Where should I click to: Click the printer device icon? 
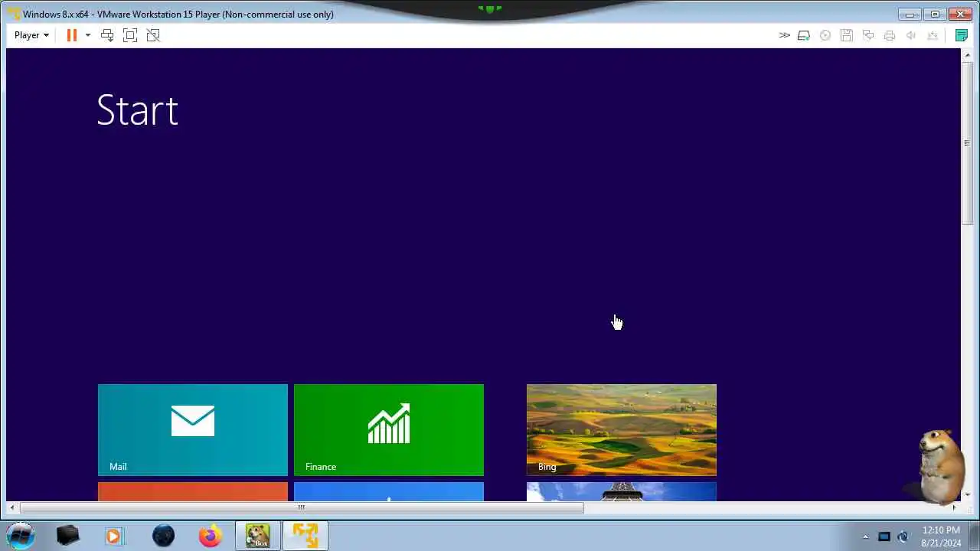point(890,35)
